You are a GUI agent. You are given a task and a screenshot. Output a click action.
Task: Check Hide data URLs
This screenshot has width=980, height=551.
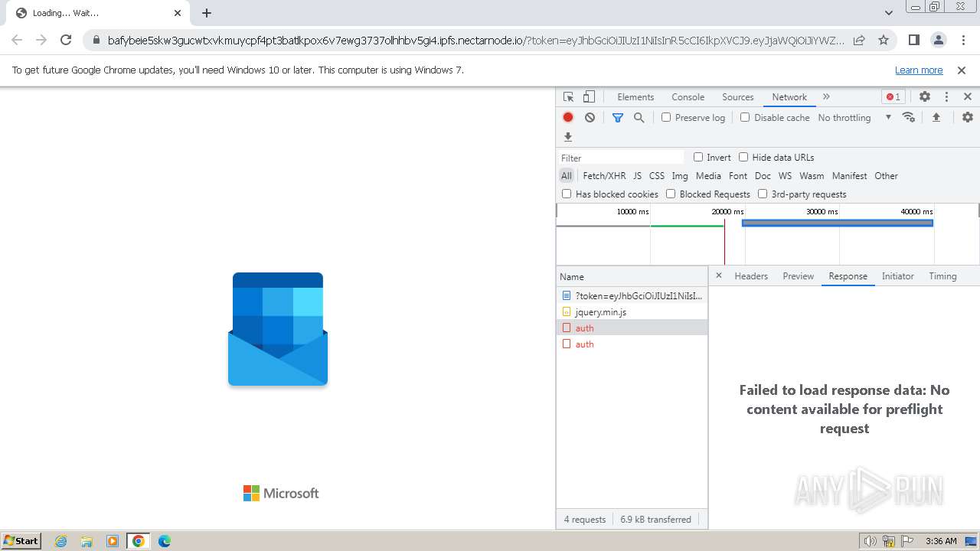coord(743,157)
